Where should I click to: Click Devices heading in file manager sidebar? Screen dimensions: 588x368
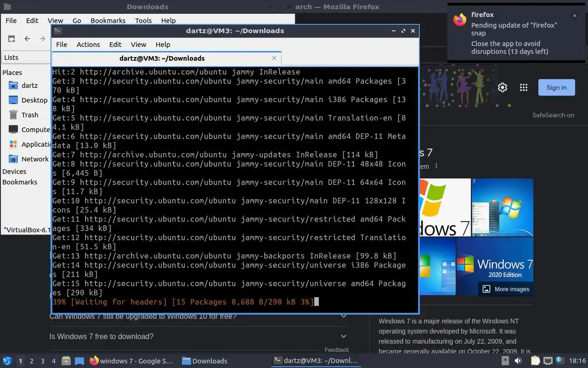tap(14, 172)
